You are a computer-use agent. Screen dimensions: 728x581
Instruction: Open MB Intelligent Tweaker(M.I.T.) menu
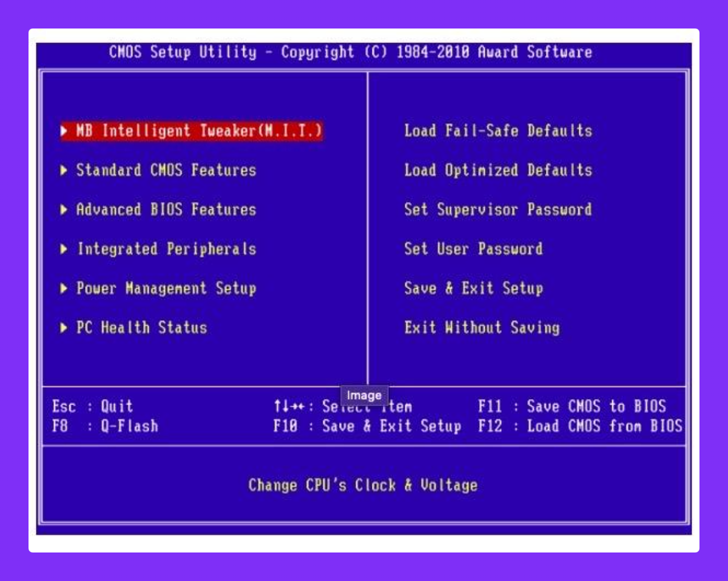click(x=192, y=130)
